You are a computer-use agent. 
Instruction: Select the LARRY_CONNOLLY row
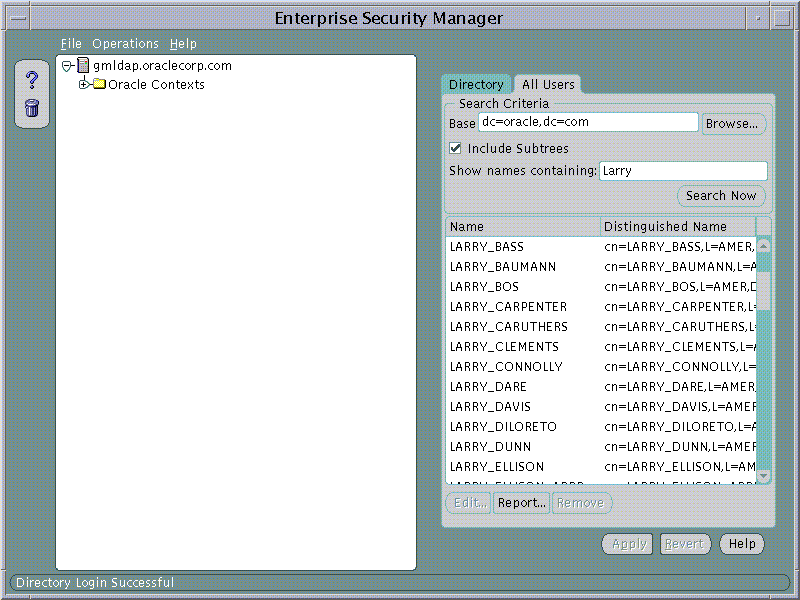(601, 367)
